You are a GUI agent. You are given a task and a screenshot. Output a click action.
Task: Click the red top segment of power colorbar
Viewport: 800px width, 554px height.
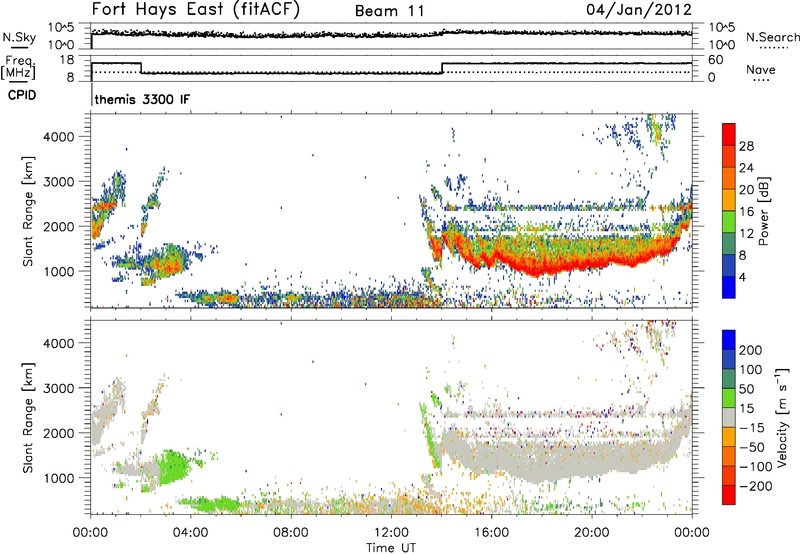click(x=729, y=135)
